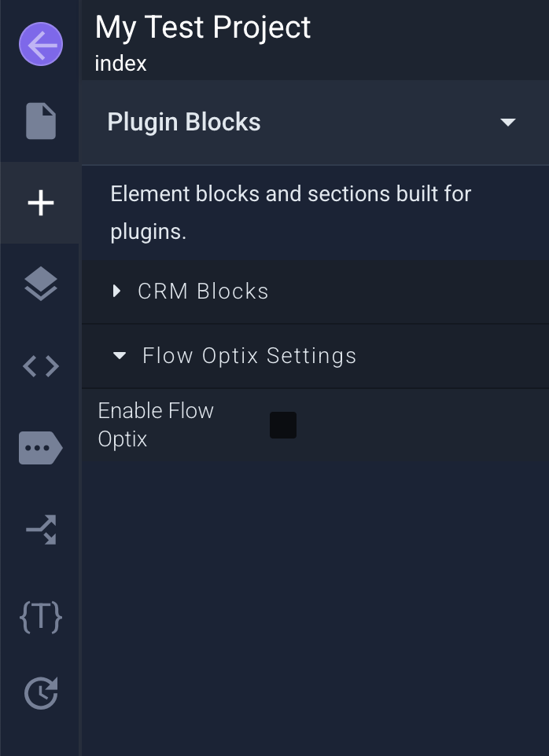Open the Layers navigator panel
This screenshot has height=756, width=549.
click(x=40, y=284)
